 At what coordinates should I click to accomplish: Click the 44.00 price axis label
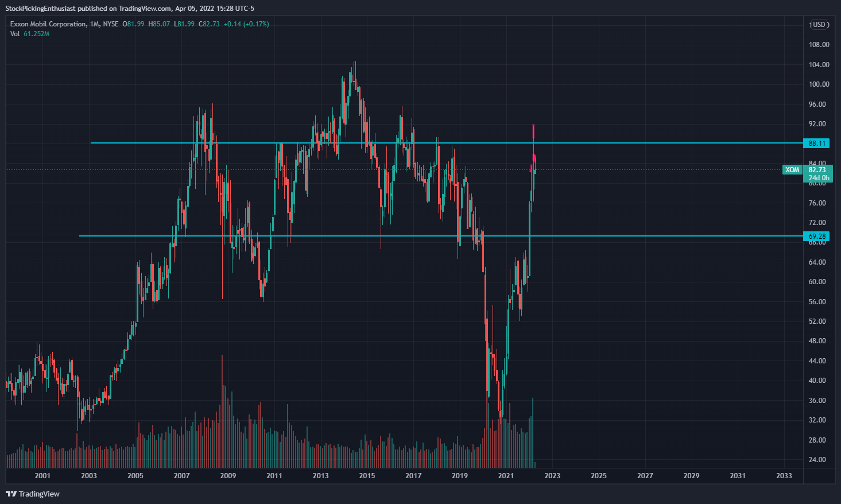pyautogui.click(x=817, y=361)
